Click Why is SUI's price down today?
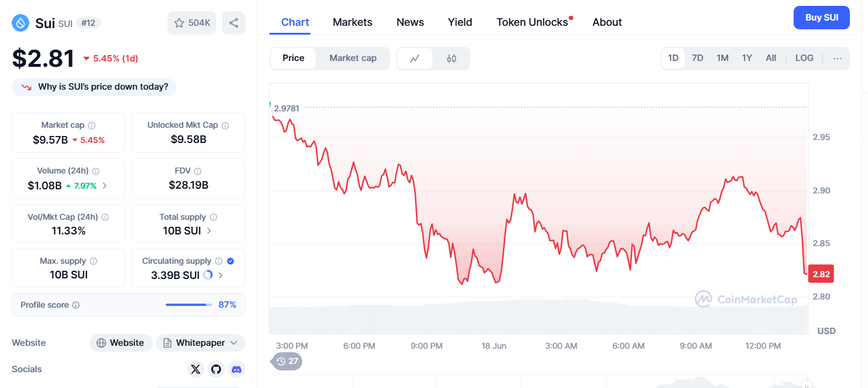 [94, 87]
